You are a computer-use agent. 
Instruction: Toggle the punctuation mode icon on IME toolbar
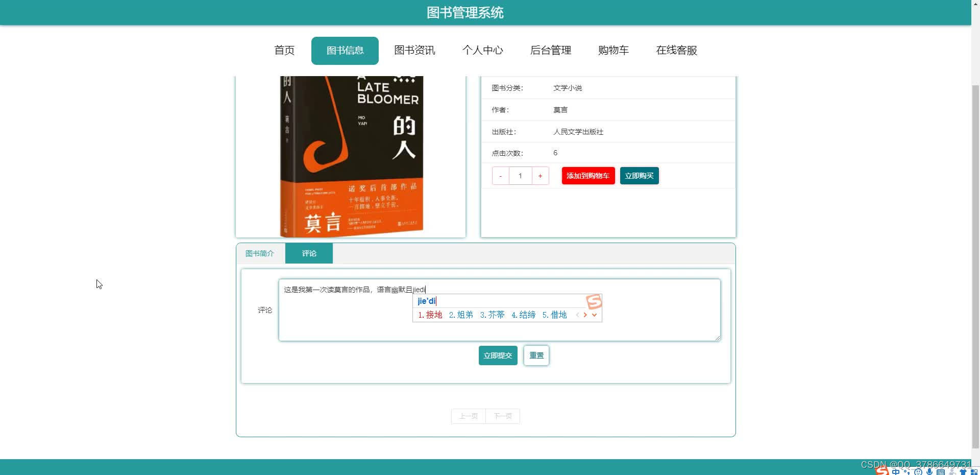[907, 472]
